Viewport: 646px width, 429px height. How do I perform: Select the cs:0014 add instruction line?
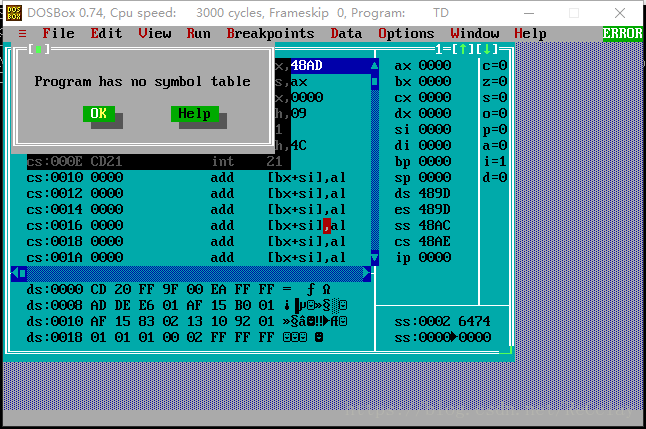(186, 210)
